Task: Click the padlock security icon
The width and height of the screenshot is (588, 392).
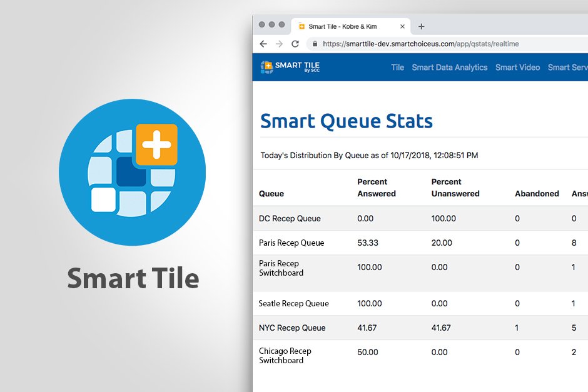Action: tap(315, 44)
